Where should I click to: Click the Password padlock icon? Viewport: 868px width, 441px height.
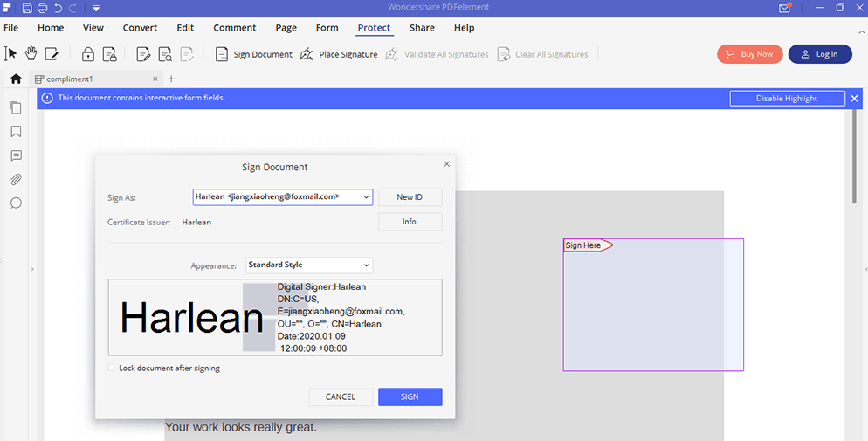88,53
